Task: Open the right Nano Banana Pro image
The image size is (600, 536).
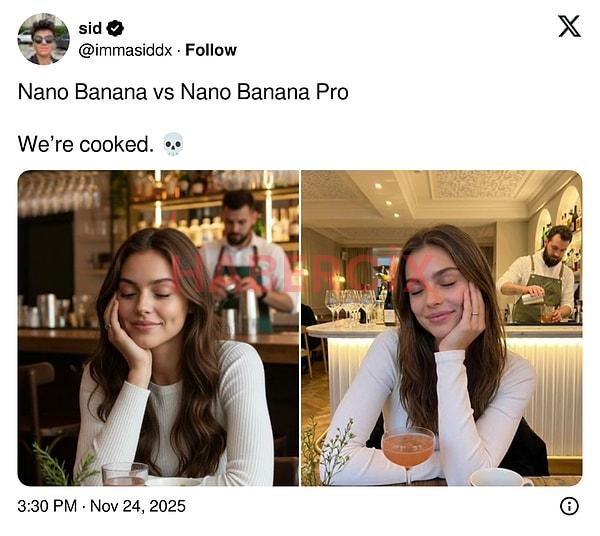Action: coord(441,328)
